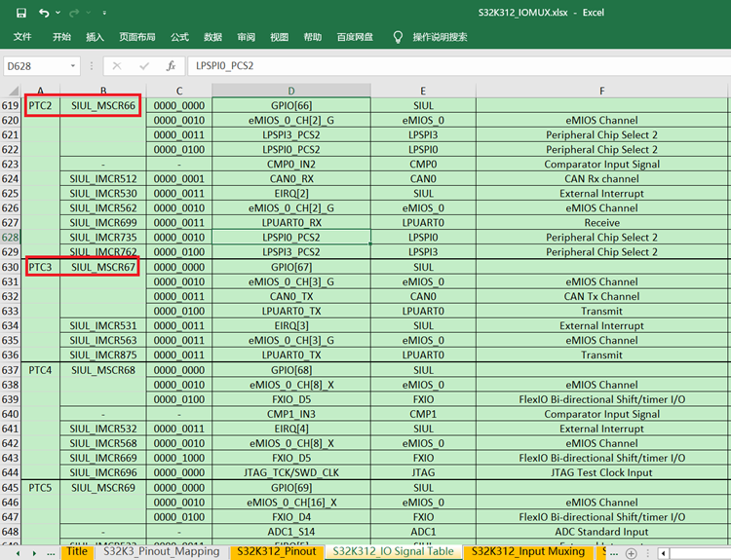Click the CMP1_IN3 cell
The image size is (731, 560).
[x=291, y=414]
